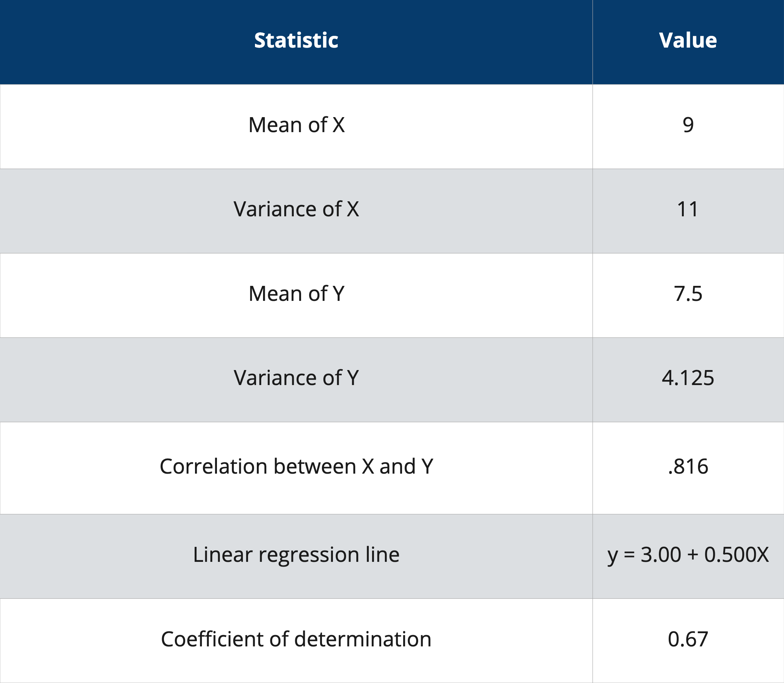The image size is (784, 683).
Task: Click the Mean of X value 9
Action: point(688,125)
